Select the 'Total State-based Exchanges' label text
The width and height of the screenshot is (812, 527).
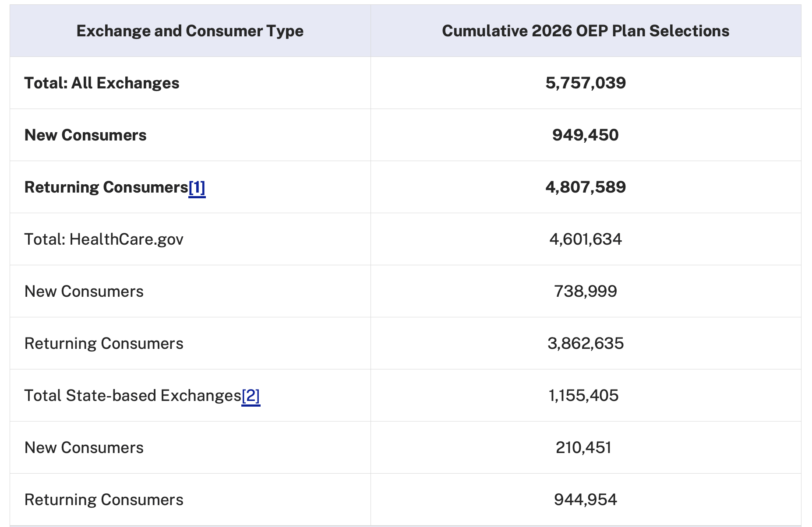(x=133, y=396)
